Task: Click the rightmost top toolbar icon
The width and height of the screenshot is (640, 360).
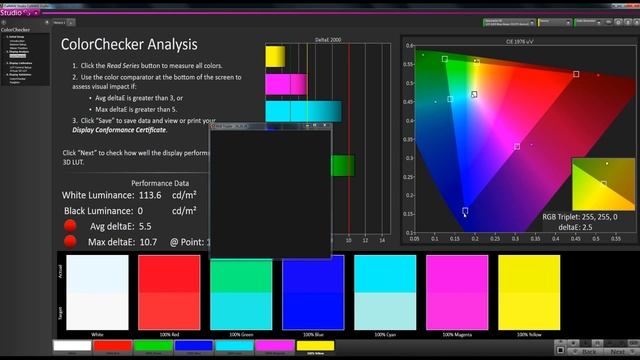Action: (637, 22)
